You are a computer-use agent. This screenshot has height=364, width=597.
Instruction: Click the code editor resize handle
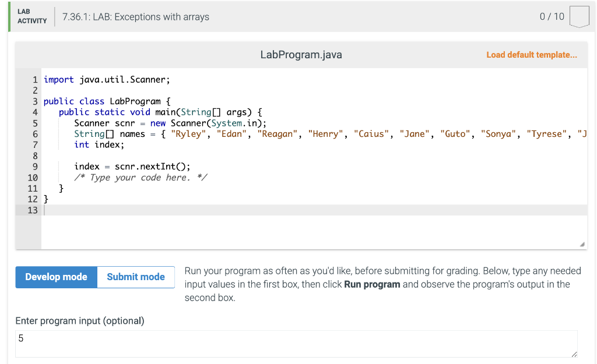[x=581, y=245]
